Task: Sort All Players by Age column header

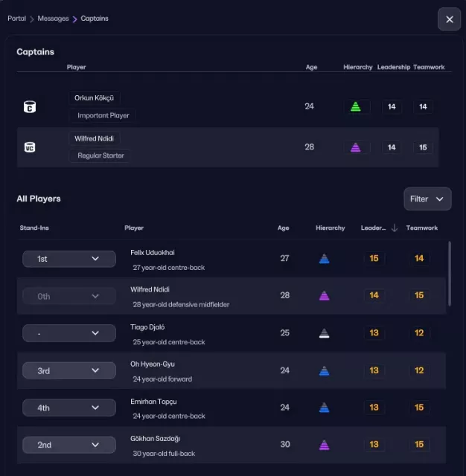Action: tap(283, 228)
